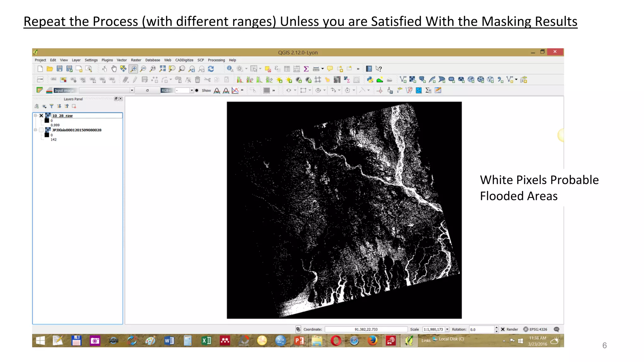The height and width of the screenshot is (362, 644).
Task: Save project with floppy disk icon
Action: pos(59,69)
